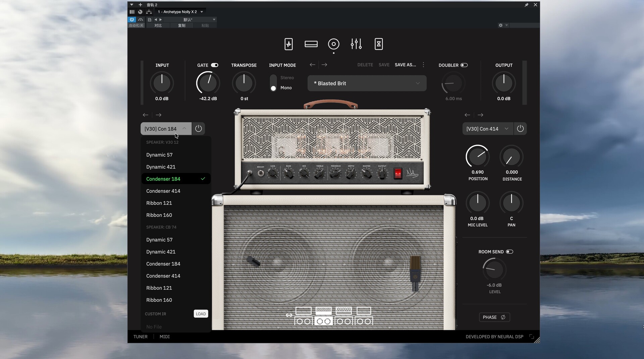Open the [V30] Con 414 mic dropdown
This screenshot has height=359, width=644.
[x=487, y=129]
